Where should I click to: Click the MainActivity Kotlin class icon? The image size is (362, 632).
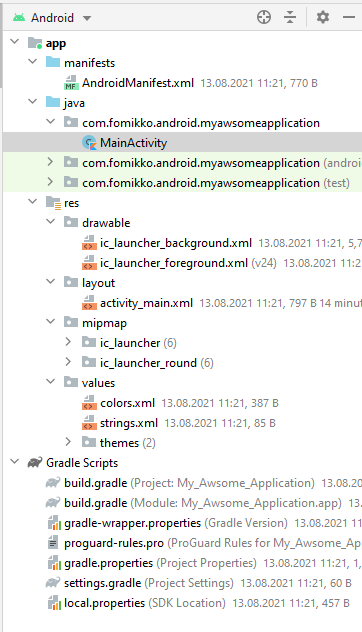coord(89,143)
